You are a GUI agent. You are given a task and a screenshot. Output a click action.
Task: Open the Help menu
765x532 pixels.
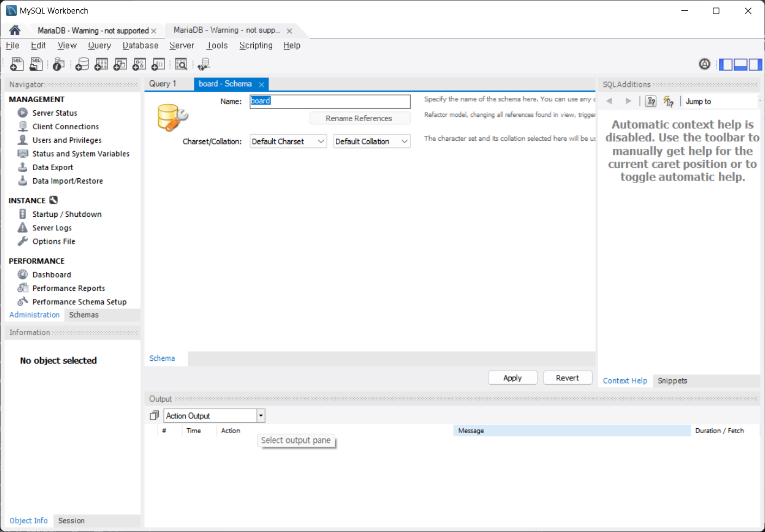pos(292,46)
